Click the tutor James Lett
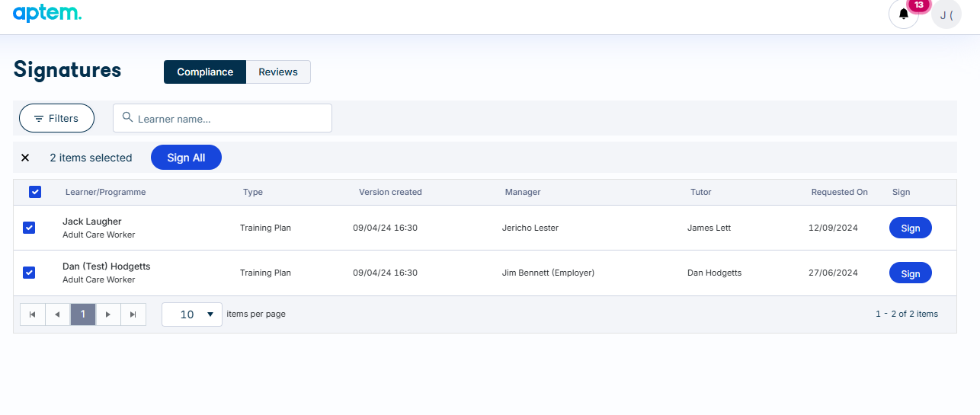980x415 pixels. (x=709, y=228)
